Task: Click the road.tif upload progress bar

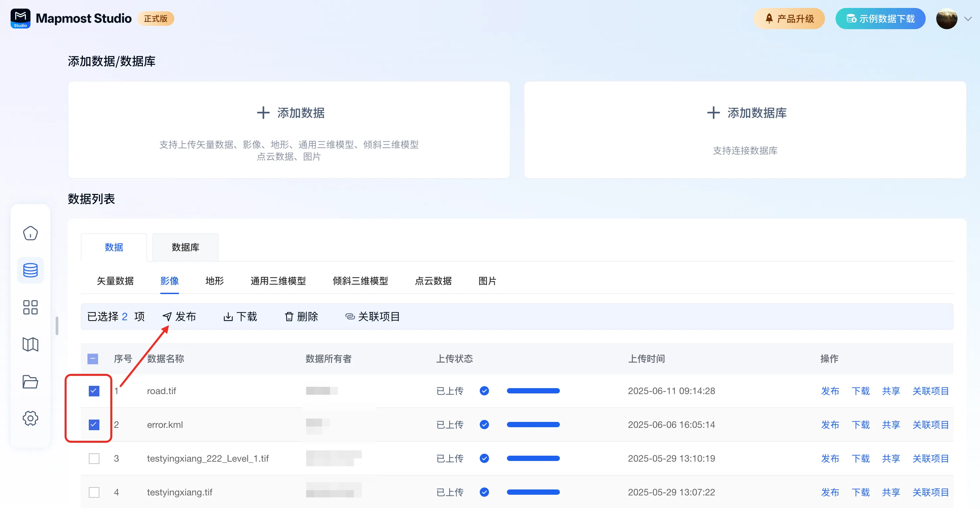Action: pos(533,391)
